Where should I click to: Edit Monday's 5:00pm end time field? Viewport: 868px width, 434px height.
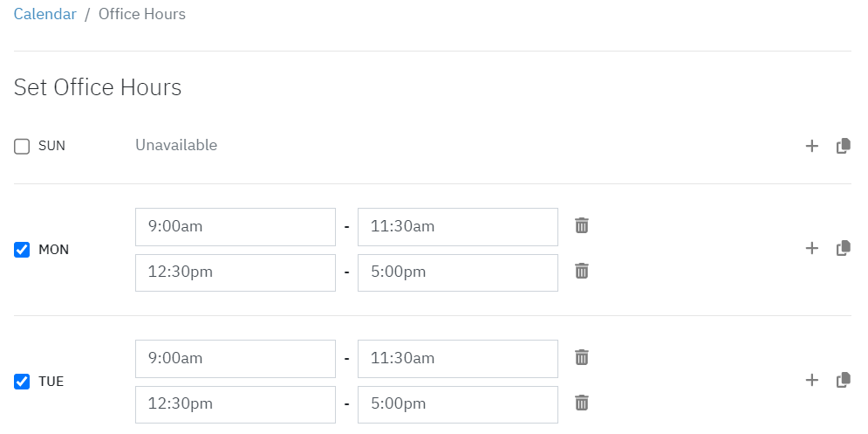[x=458, y=272]
